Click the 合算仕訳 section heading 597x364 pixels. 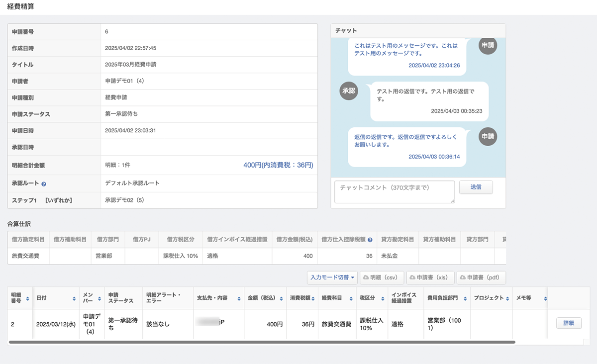click(x=19, y=224)
